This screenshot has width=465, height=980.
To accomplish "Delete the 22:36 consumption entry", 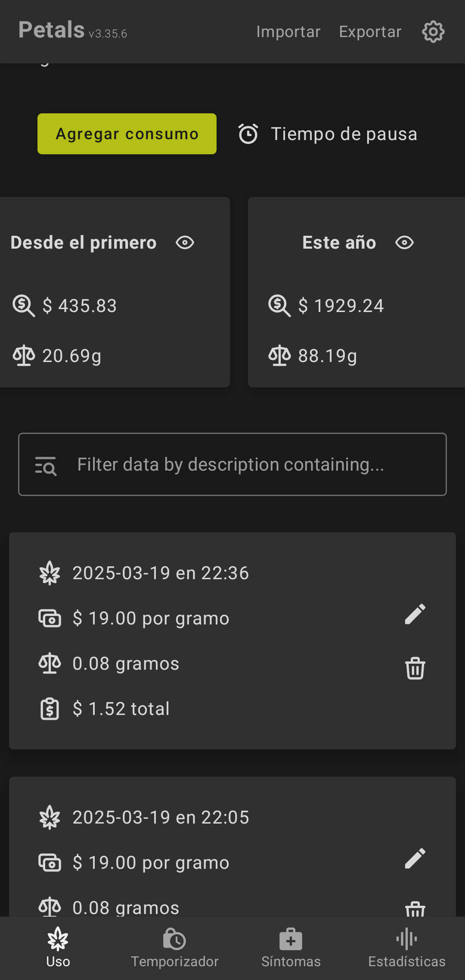I will 415,668.
